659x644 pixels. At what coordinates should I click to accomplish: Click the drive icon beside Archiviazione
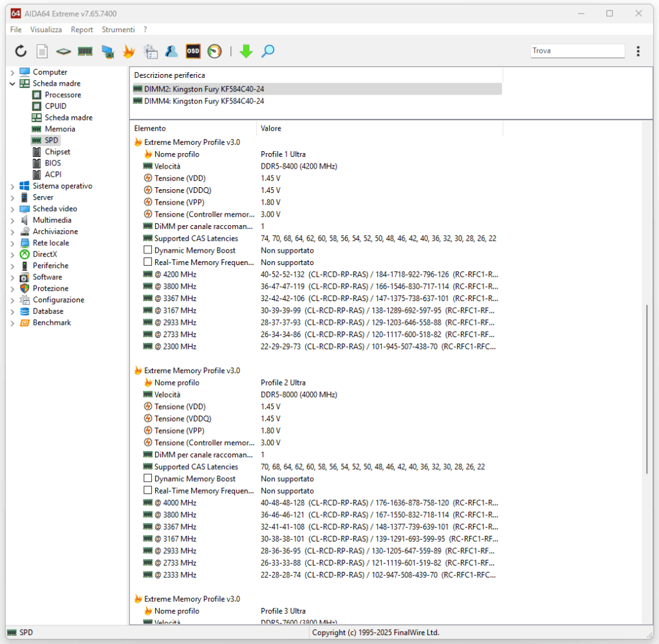pos(25,231)
